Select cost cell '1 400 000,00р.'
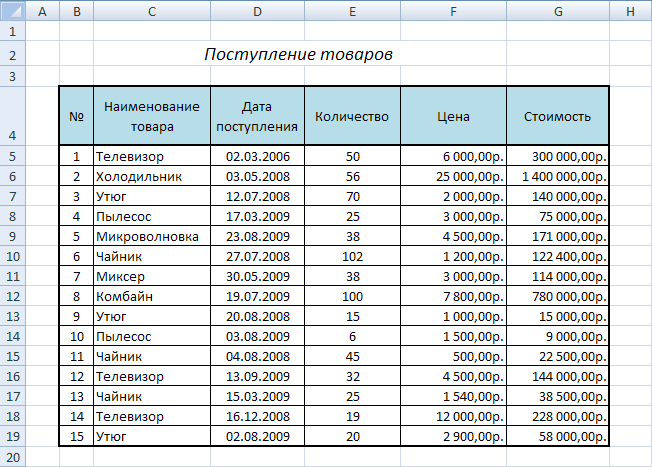 (x=558, y=176)
